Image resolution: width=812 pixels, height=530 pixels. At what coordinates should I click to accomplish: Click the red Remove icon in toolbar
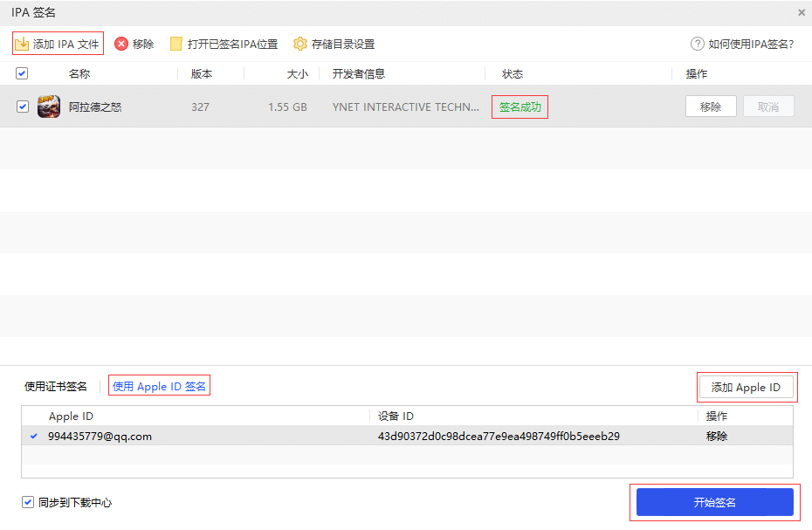click(121, 44)
